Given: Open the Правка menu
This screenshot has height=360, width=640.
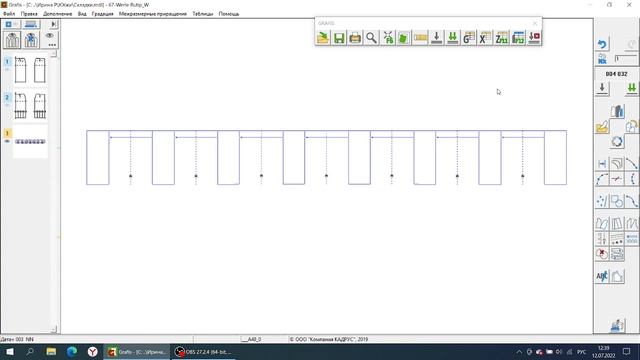Looking at the screenshot, I should [x=29, y=14].
